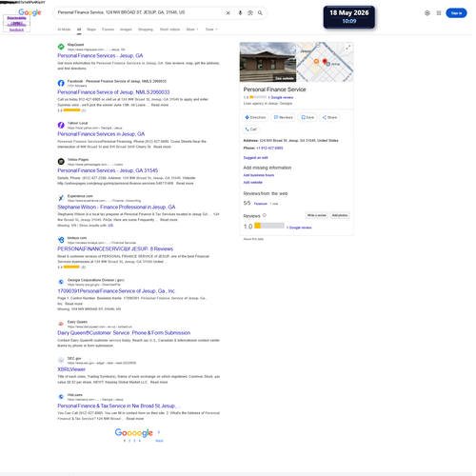Open the Google apps grid icon
The width and height of the screenshot is (476, 476).
pos(439,13)
